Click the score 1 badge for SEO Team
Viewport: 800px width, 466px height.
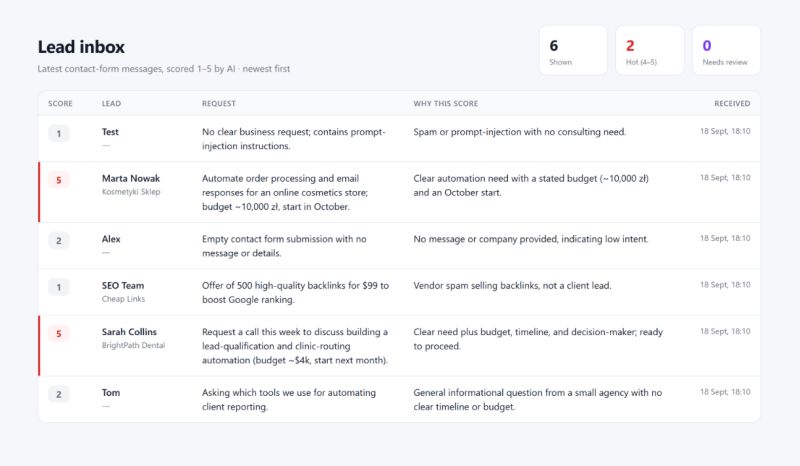click(59, 287)
